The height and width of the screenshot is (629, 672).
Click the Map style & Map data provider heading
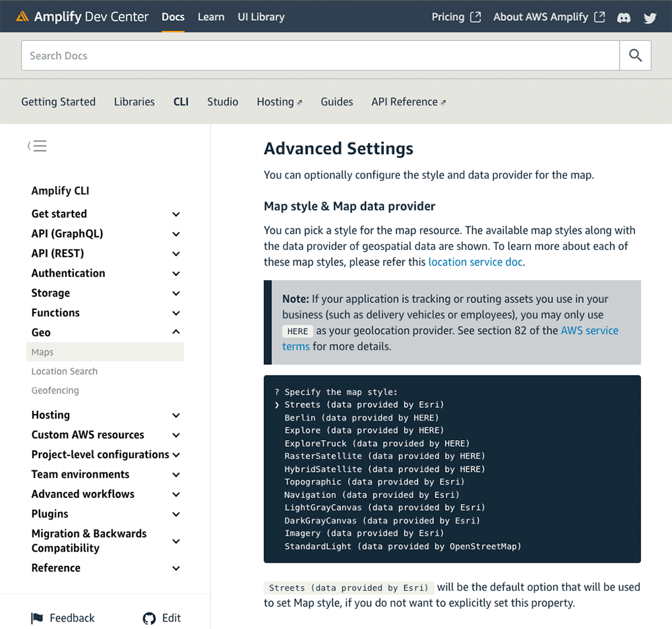(349, 206)
